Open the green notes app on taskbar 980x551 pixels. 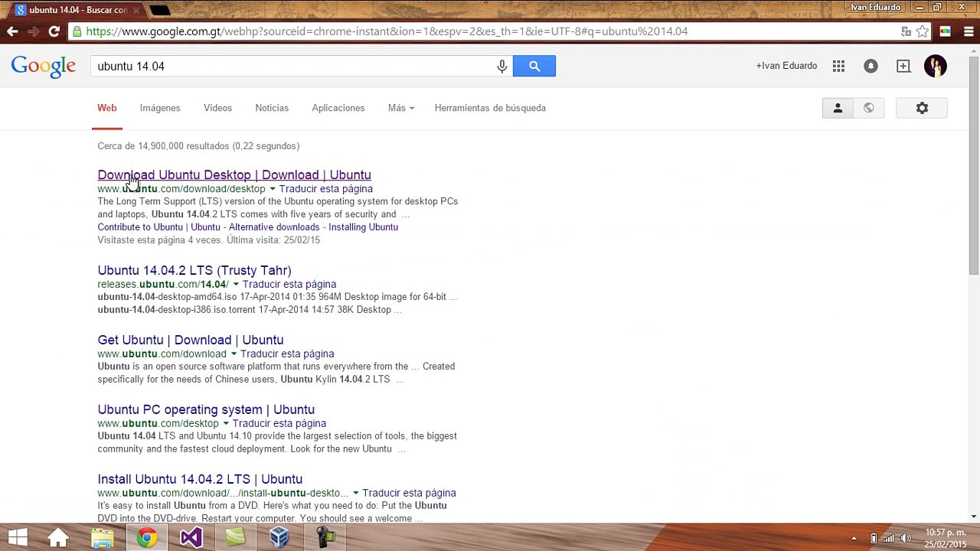(x=235, y=538)
